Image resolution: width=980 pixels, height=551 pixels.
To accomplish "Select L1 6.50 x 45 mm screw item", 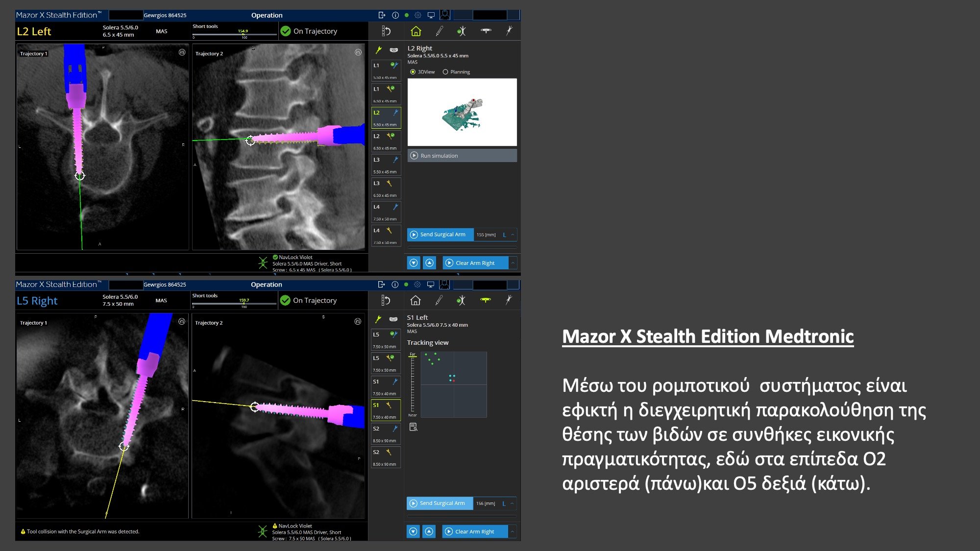I will (386, 94).
